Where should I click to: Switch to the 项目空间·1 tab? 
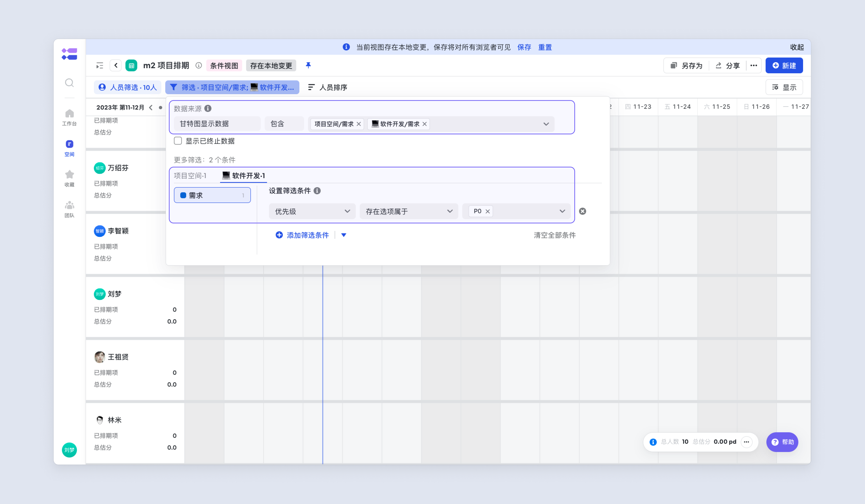point(190,176)
